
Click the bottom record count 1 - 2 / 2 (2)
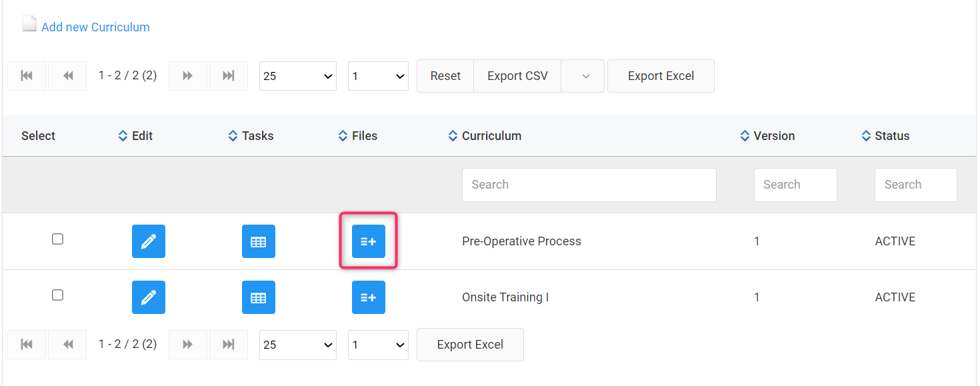(x=127, y=344)
